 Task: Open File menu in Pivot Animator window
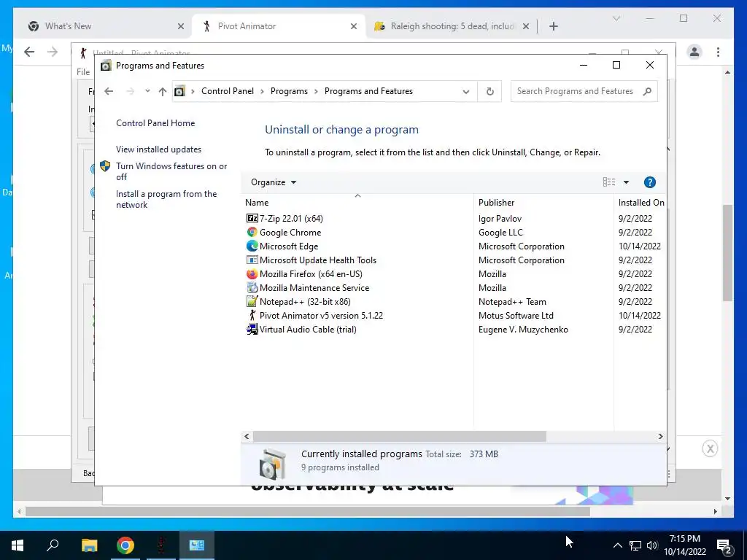tap(83, 72)
